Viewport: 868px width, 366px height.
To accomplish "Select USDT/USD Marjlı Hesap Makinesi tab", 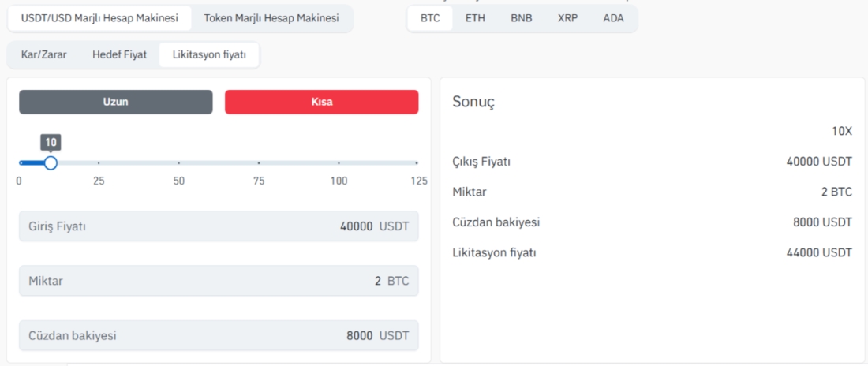I will click(99, 18).
